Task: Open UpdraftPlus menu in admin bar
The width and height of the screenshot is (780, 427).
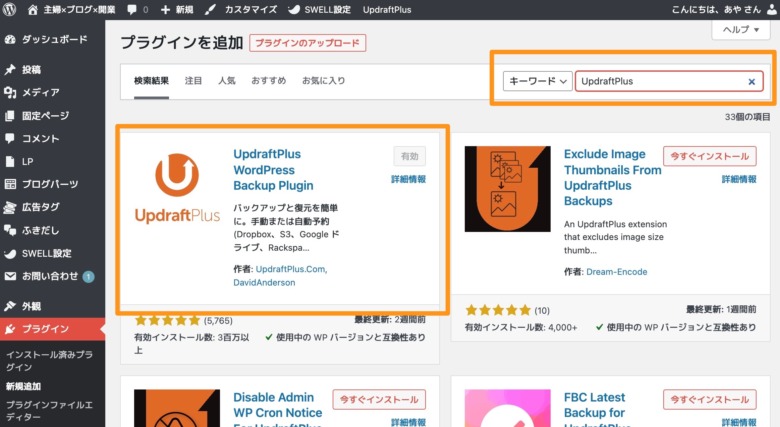Action: (387, 9)
